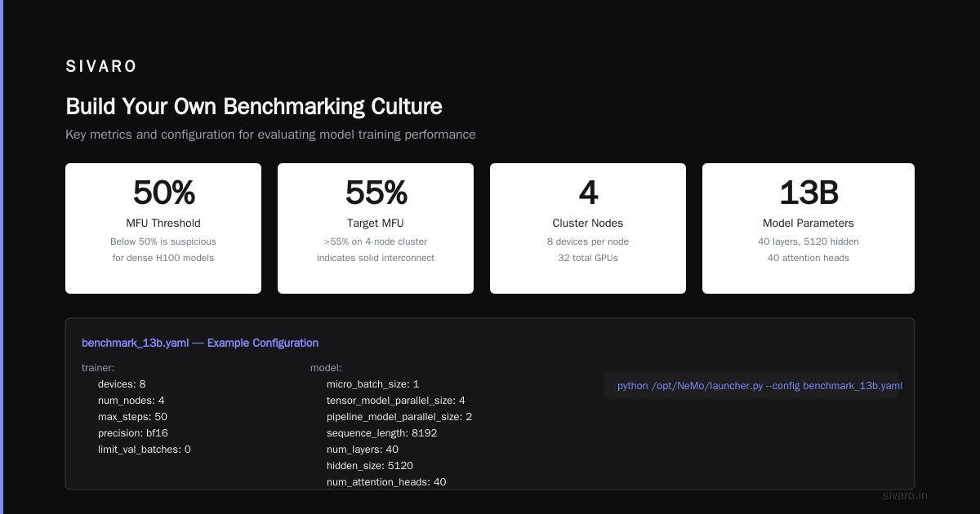This screenshot has height=514, width=980.
Task: Select the 50% MFU Threshold card
Action: click(x=163, y=228)
